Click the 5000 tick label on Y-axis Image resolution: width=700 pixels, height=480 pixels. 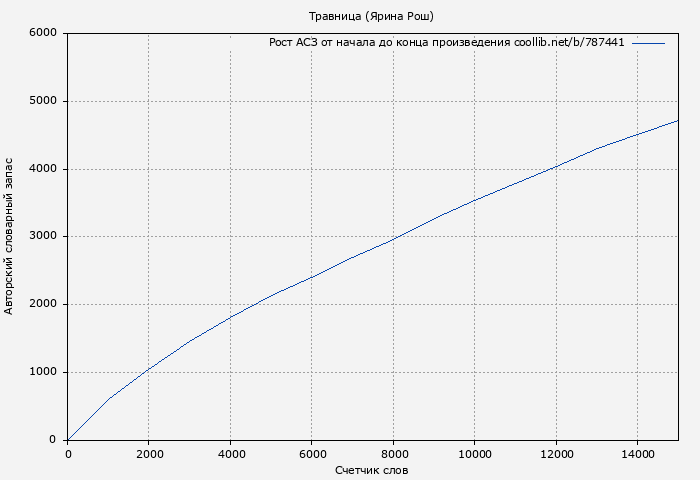(43, 101)
